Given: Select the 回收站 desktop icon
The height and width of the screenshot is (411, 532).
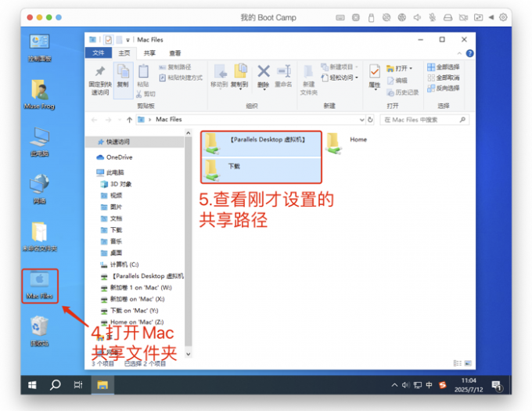Looking at the screenshot, I should 39,332.
